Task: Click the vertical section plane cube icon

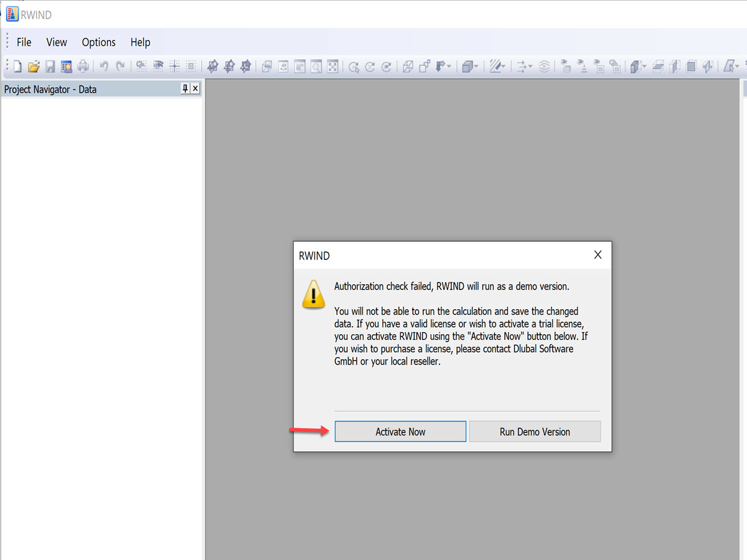Action: pos(674,67)
